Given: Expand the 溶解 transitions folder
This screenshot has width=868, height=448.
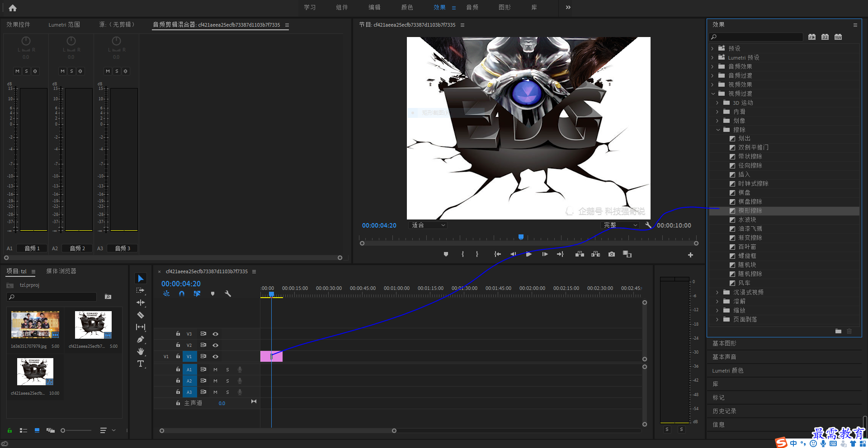Looking at the screenshot, I should tap(717, 301).
